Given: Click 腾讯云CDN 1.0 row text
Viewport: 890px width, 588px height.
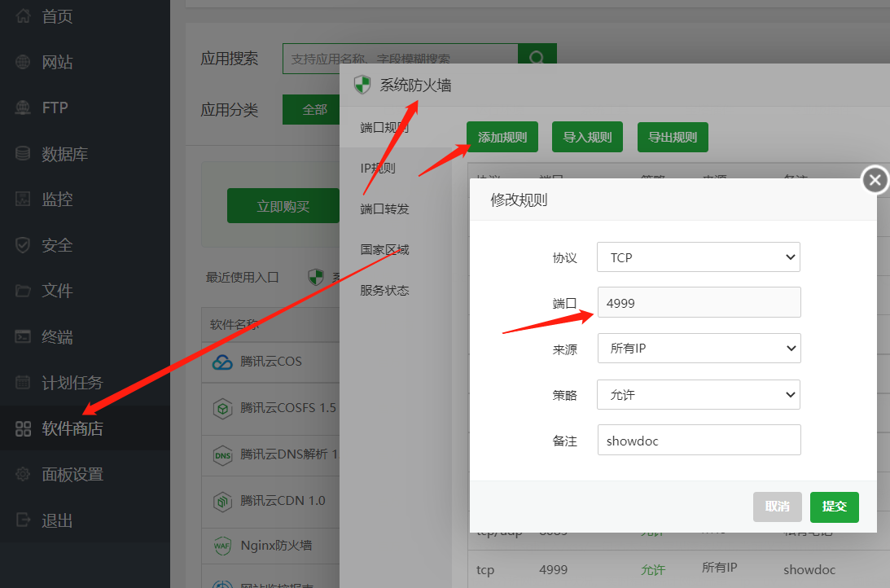Looking at the screenshot, I should point(283,501).
